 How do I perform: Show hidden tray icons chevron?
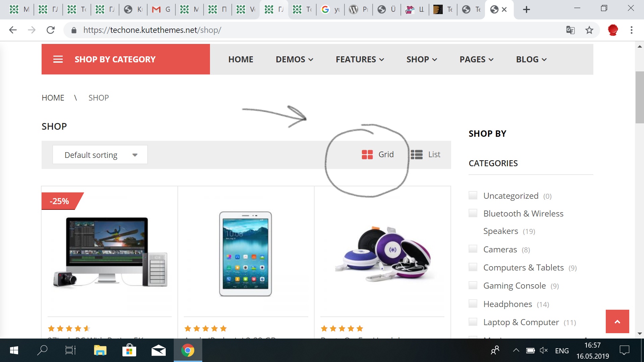516,351
